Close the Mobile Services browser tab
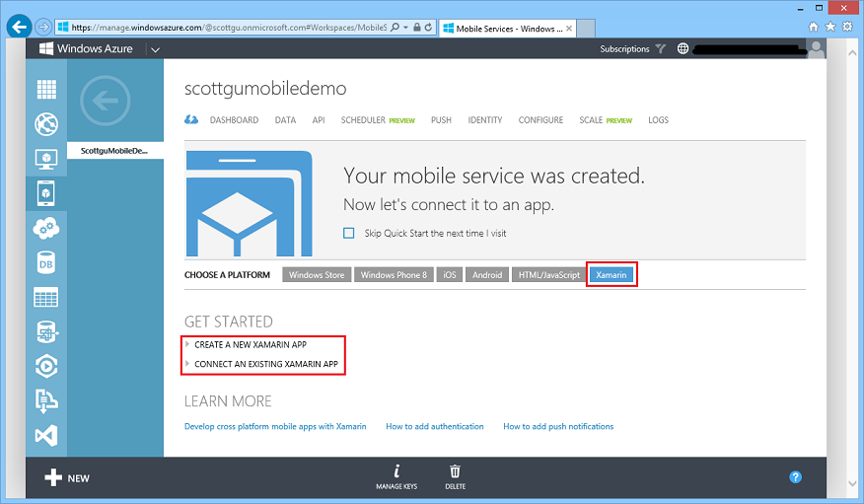 tap(569, 29)
